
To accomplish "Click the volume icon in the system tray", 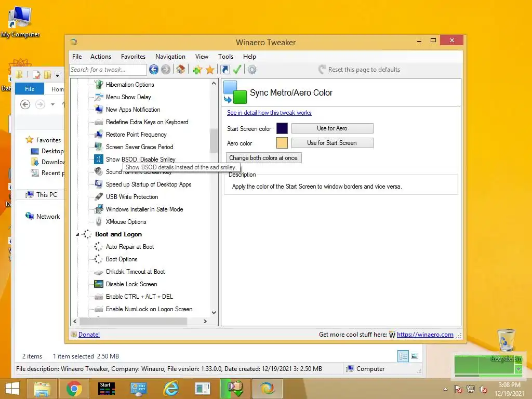I will click(x=483, y=389).
